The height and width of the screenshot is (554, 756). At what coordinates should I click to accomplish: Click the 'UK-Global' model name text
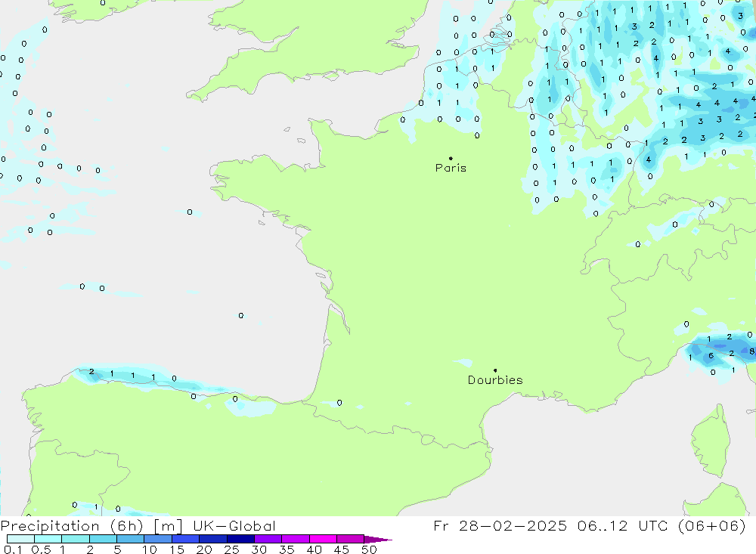[x=234, y=525]
